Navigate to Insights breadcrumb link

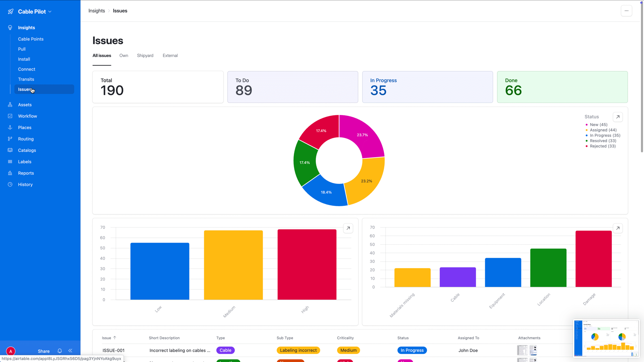[97, 11]
